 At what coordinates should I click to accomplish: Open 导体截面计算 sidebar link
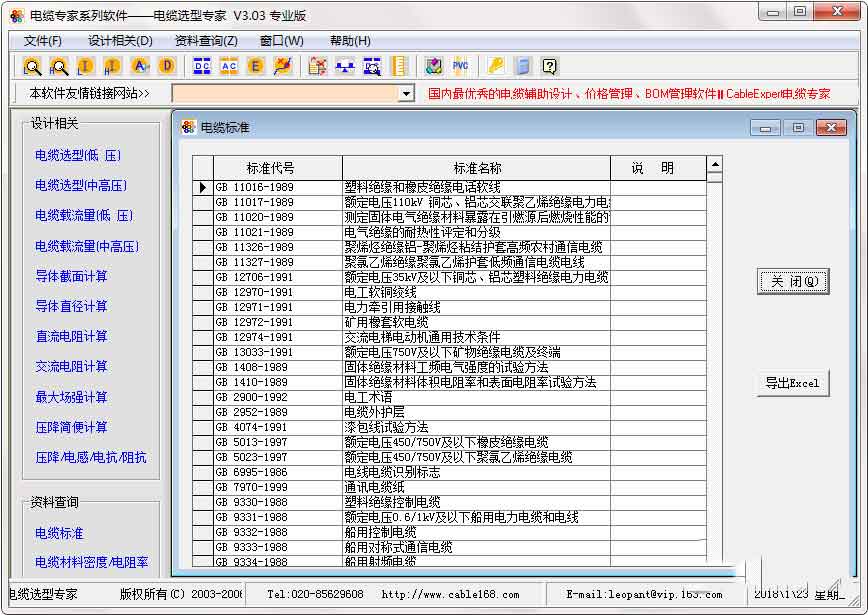[71, 276]
